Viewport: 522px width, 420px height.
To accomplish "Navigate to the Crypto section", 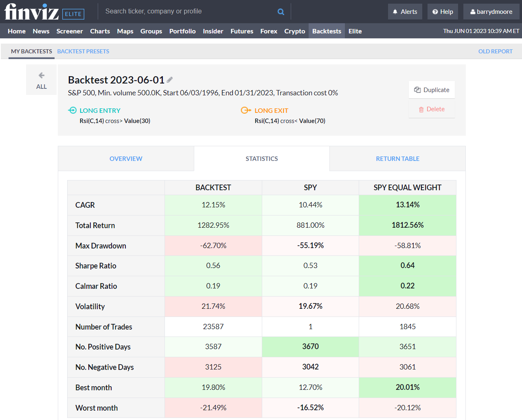I will (294, 31).
